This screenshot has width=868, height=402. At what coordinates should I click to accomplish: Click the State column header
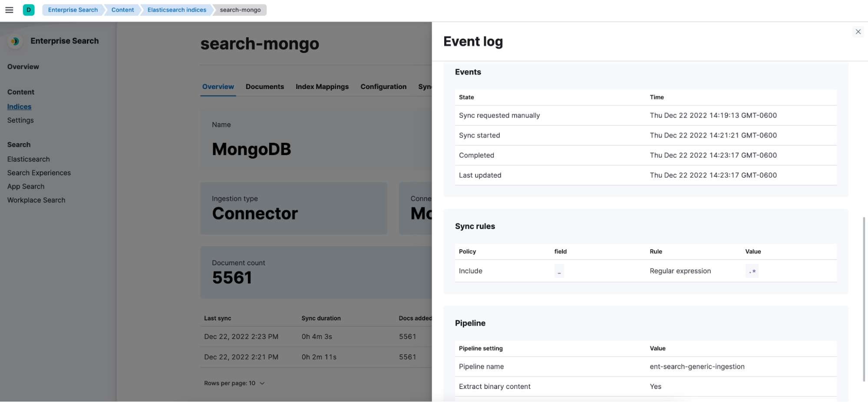(466, 97)
